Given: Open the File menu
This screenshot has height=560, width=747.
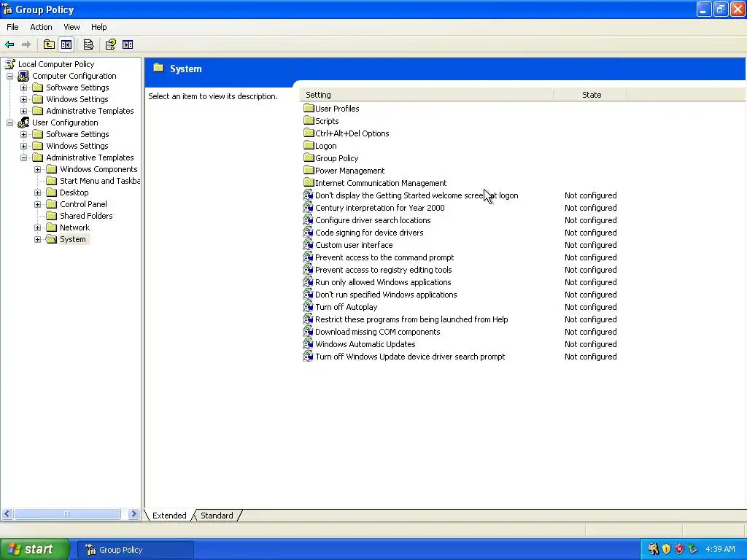Looking at the screenshot, I should [12, 27].
